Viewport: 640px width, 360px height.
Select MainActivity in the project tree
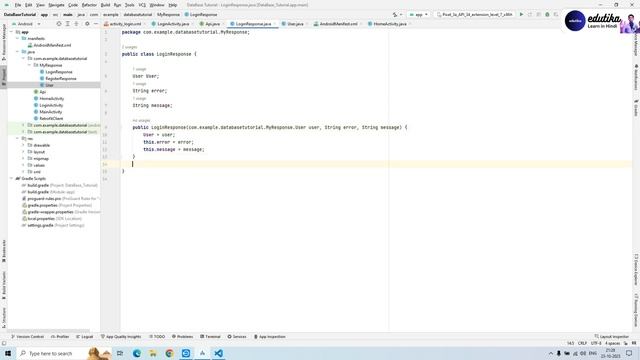point(51,112)
